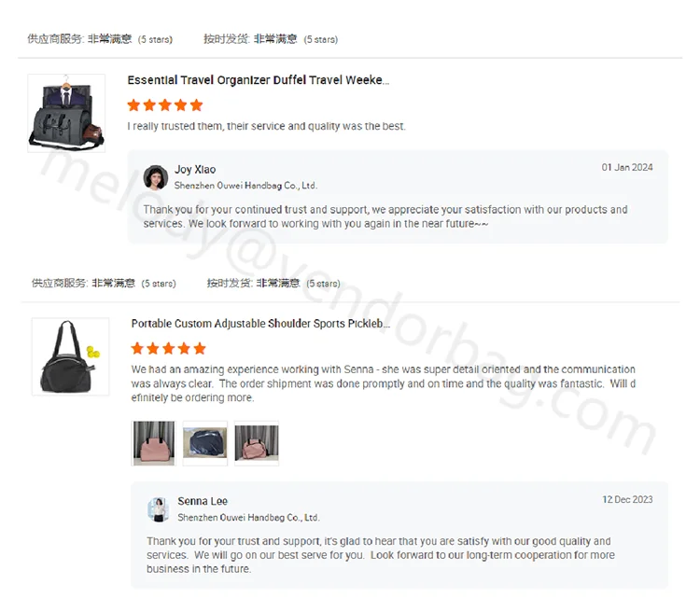Click Shenzhen Ouwei Handbag Co. under Senna Lee
The width and height of the screenshot is (700, 598).
pyautogui.click(x=248, y=518)
